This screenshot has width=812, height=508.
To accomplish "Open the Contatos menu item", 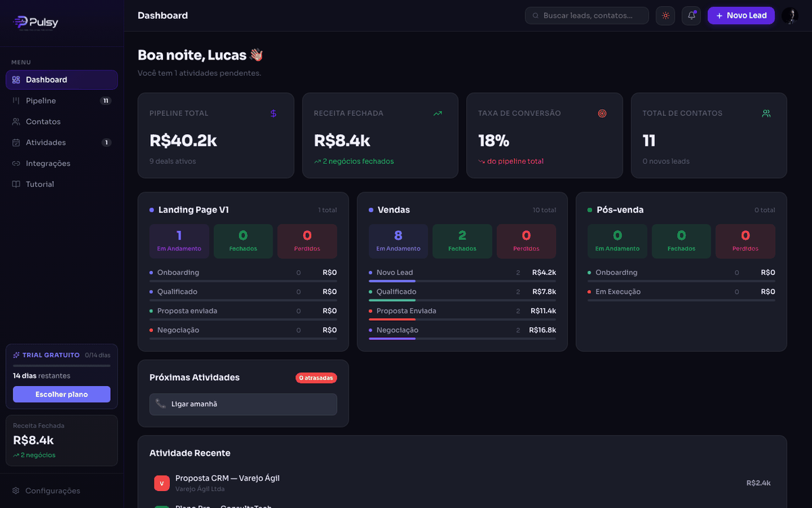I will 62,122.
